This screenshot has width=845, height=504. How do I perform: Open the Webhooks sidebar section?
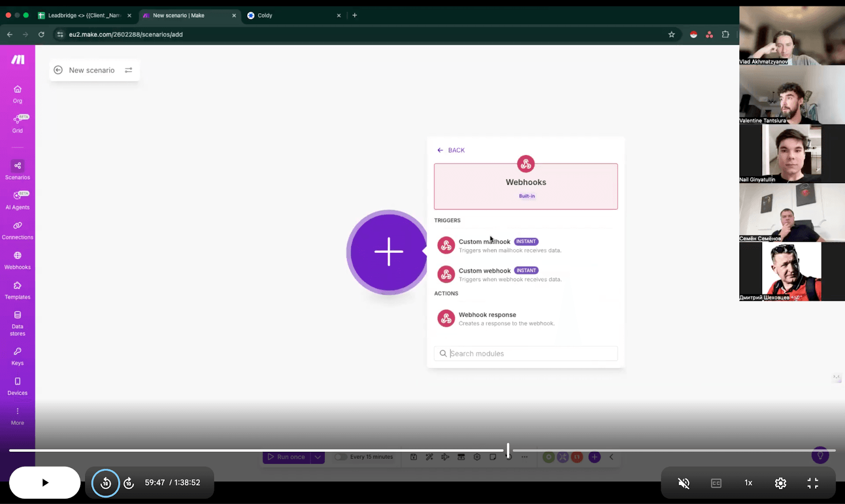[17, 261]
